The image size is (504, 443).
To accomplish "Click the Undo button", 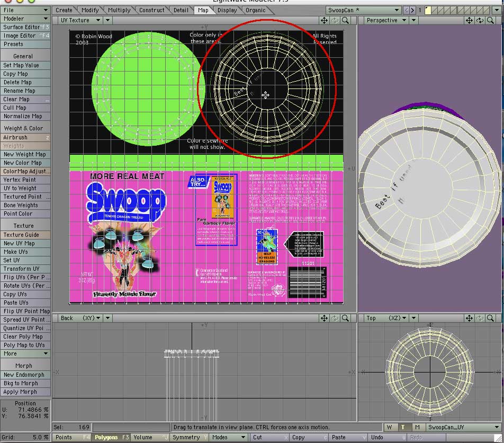I will [x=388, y=438].
